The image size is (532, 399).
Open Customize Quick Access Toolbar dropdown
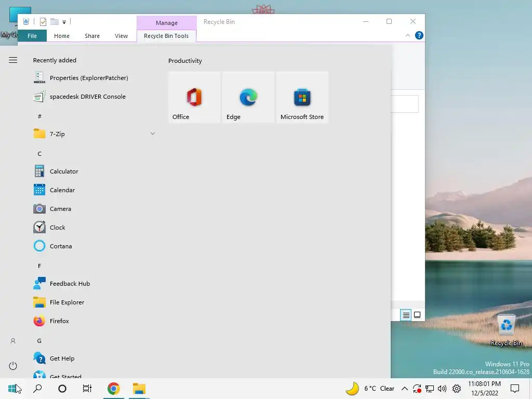click(x=64, y=22)
